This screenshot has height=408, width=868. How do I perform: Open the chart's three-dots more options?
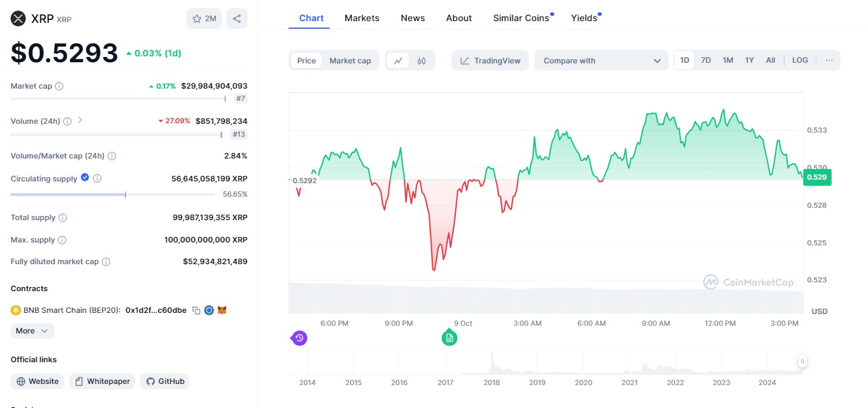829,60
